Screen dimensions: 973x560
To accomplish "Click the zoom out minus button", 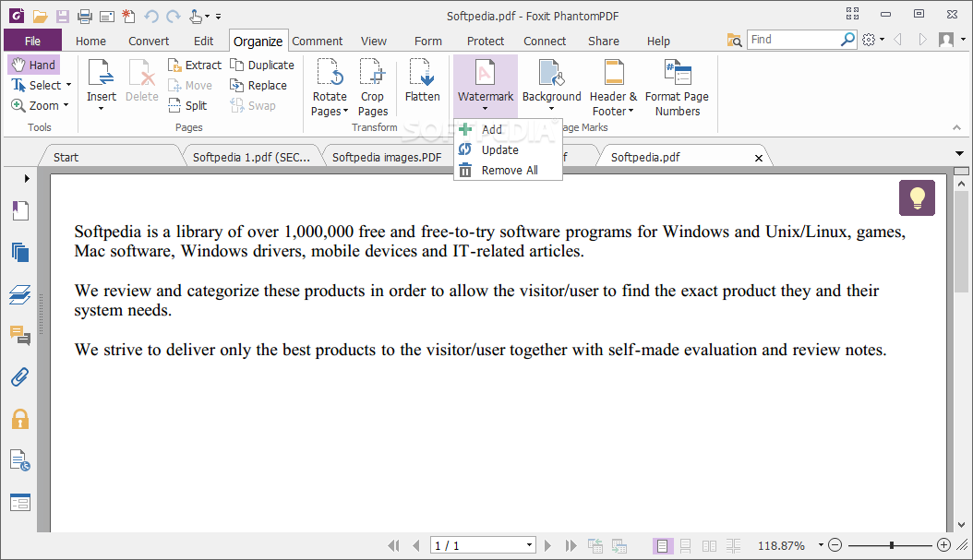I will (835, 545).
